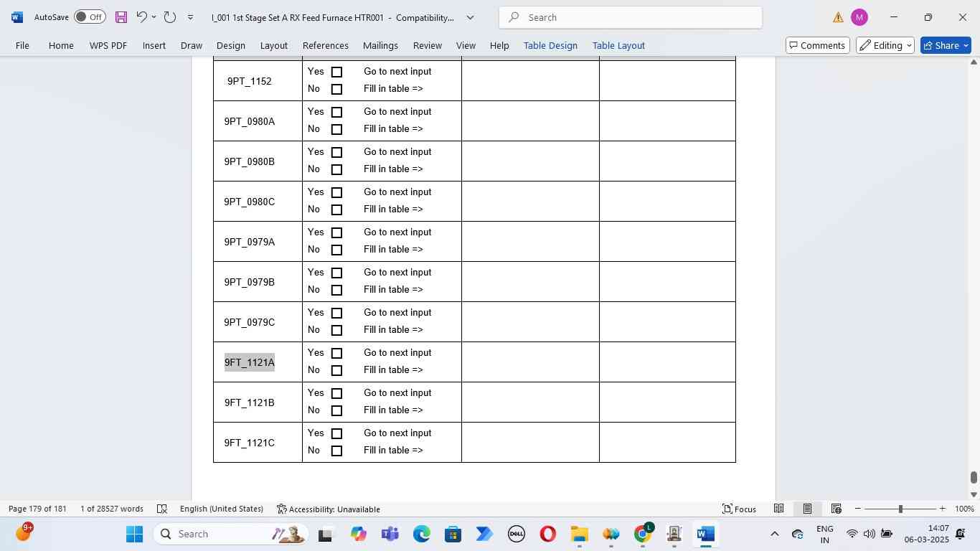Switch to the References tab
Screen dimensions: 980x551
325,45
